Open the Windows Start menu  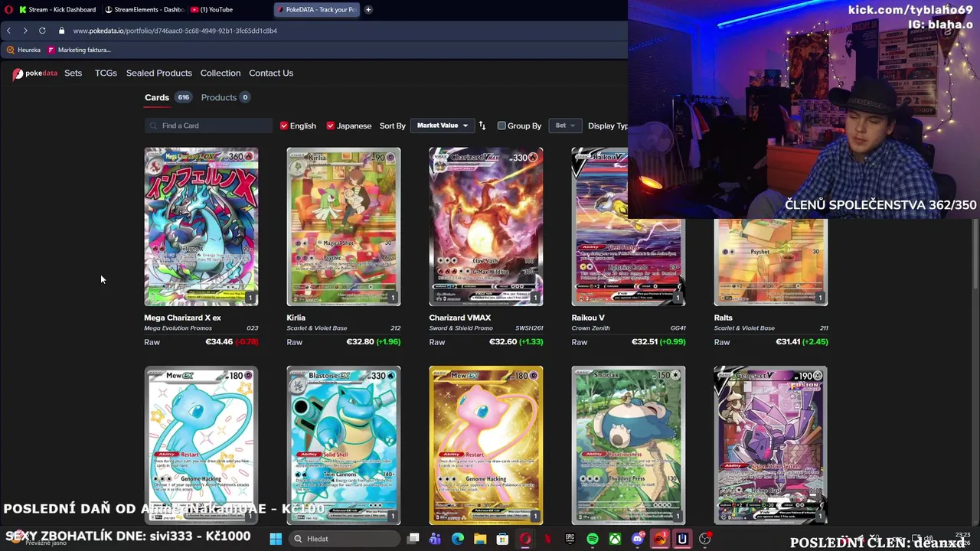pyautogui.click(x=276, y=539)
